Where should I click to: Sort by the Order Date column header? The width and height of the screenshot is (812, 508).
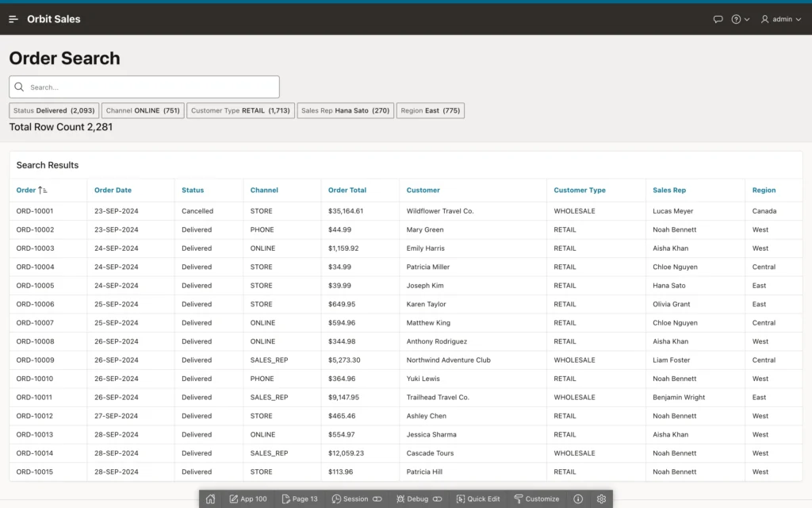113,190
